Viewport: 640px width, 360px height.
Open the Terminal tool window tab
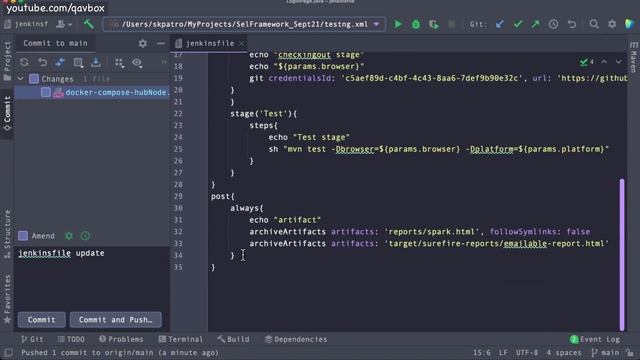click(180, 339)
